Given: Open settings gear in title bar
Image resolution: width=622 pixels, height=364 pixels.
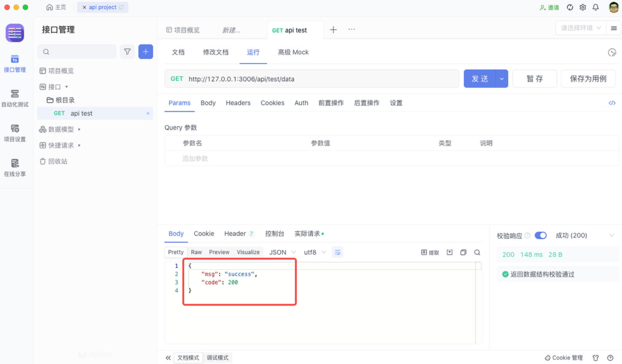Looking at the screenshot, I should click(583, 7).
